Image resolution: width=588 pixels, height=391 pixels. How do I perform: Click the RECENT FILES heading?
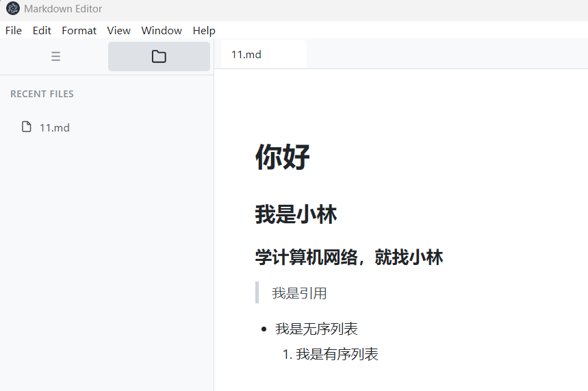click(x=42, y=94)
